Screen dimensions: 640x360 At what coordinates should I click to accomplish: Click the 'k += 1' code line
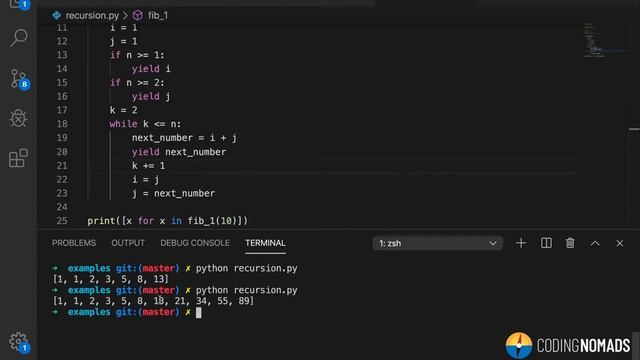[148, 166]
